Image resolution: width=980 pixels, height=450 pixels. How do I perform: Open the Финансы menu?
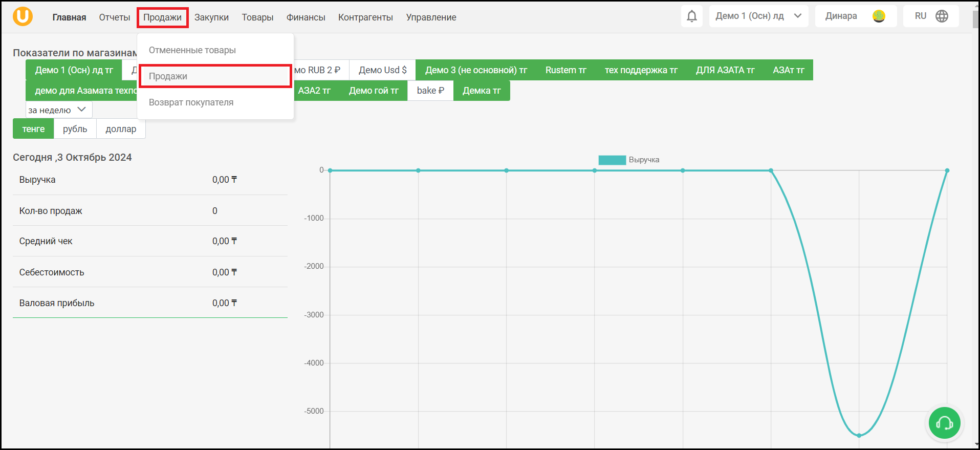click(306, 17)
